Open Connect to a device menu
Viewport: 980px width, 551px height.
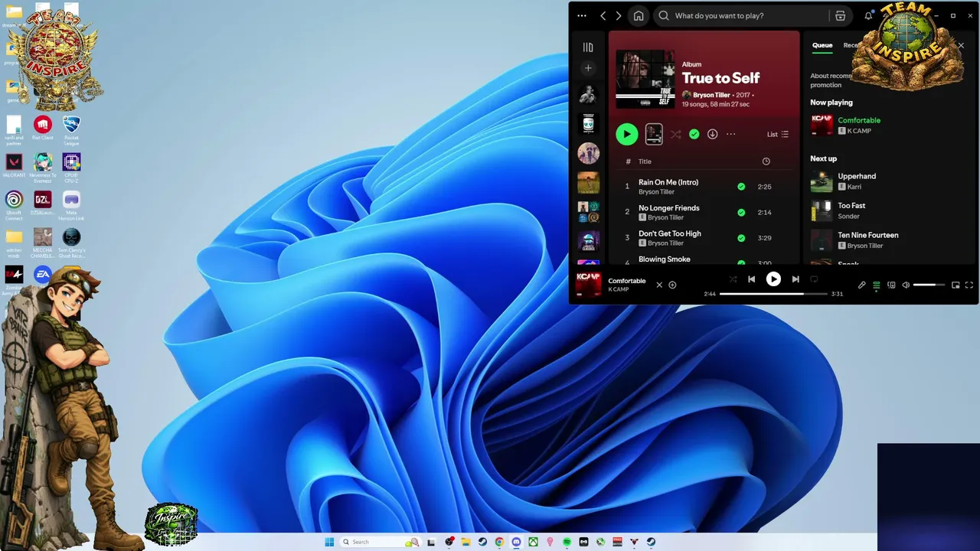(891, 285)
